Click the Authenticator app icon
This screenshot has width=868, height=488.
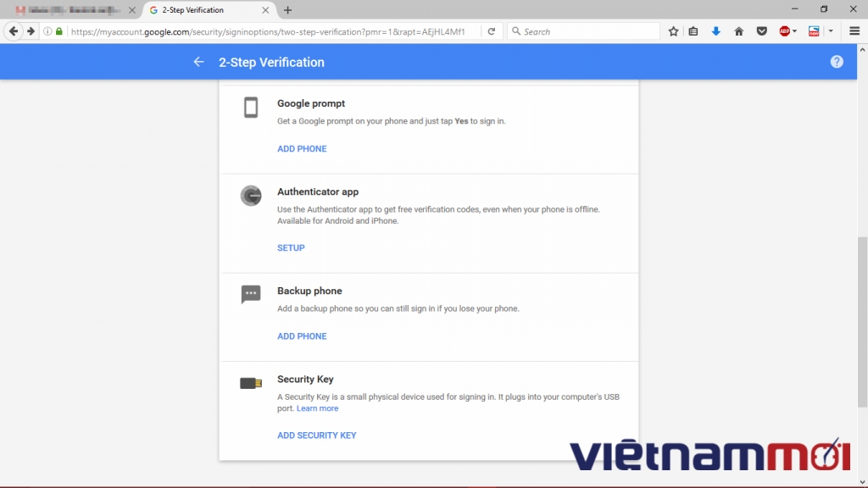click(251, 196)
